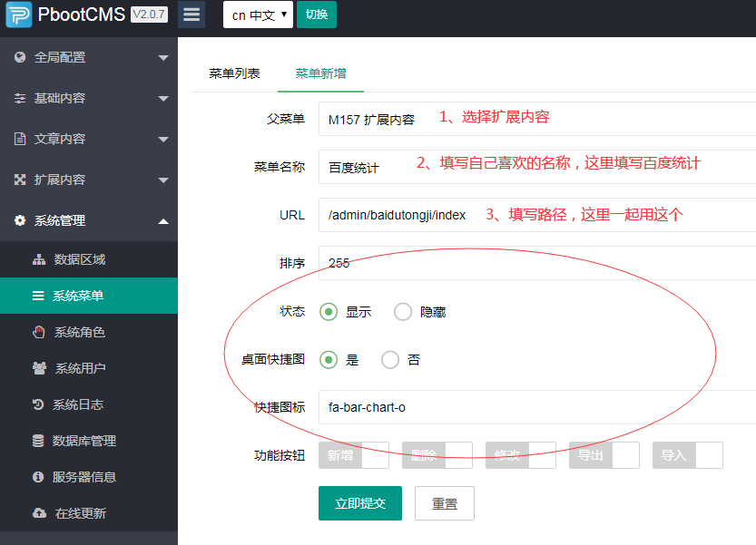This screenshot has width=756, height=545.
Task: Click the 立即提交 submit button
Action: (x=360, y=503)
